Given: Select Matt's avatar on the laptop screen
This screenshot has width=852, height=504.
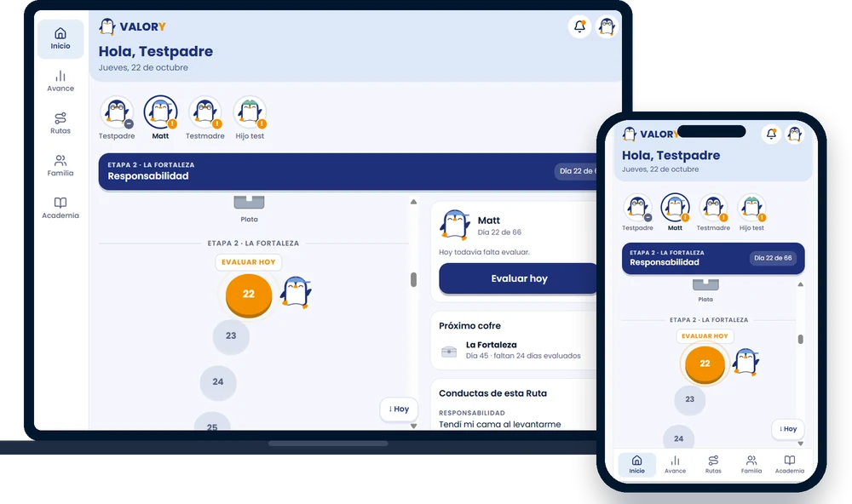Looking at the screenshot, I should 160,112.
